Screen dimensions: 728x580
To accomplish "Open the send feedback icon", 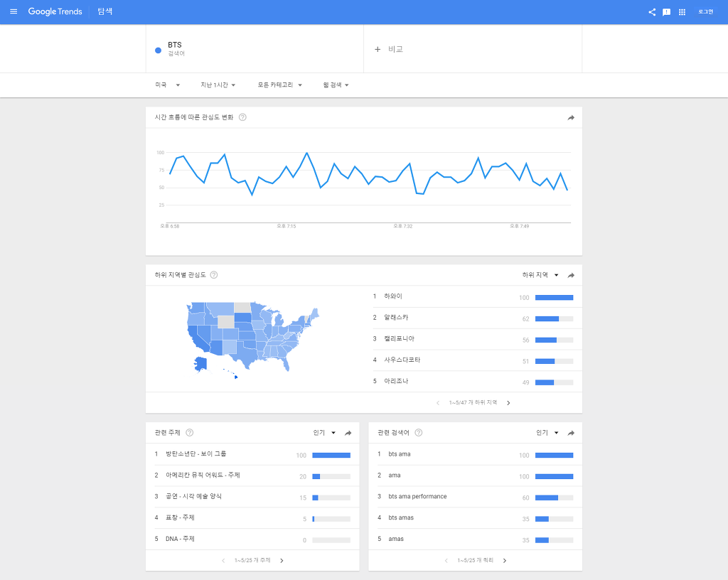I will coord(666,12).
